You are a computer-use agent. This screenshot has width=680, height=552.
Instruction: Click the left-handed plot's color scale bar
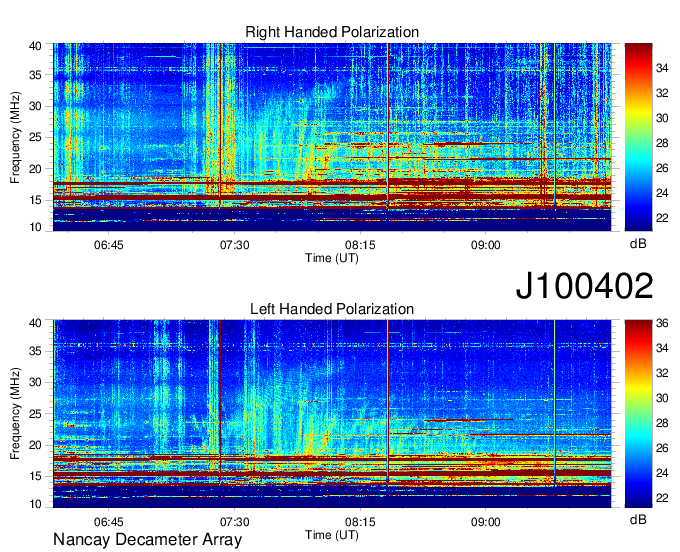638,414
